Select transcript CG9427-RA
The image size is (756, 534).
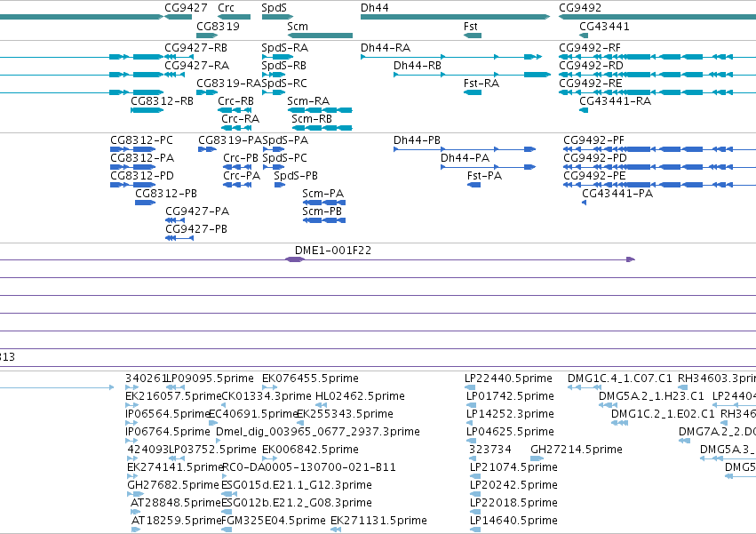175,75
